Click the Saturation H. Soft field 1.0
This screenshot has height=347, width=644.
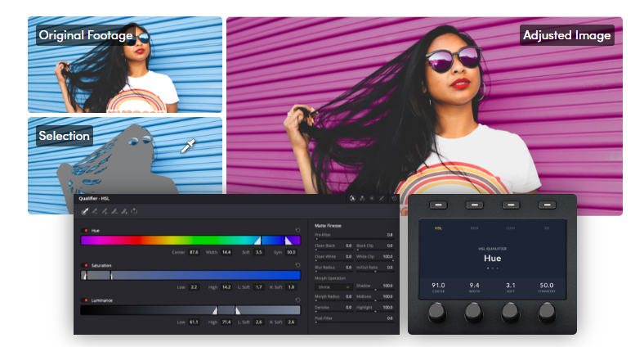point(291,287)
